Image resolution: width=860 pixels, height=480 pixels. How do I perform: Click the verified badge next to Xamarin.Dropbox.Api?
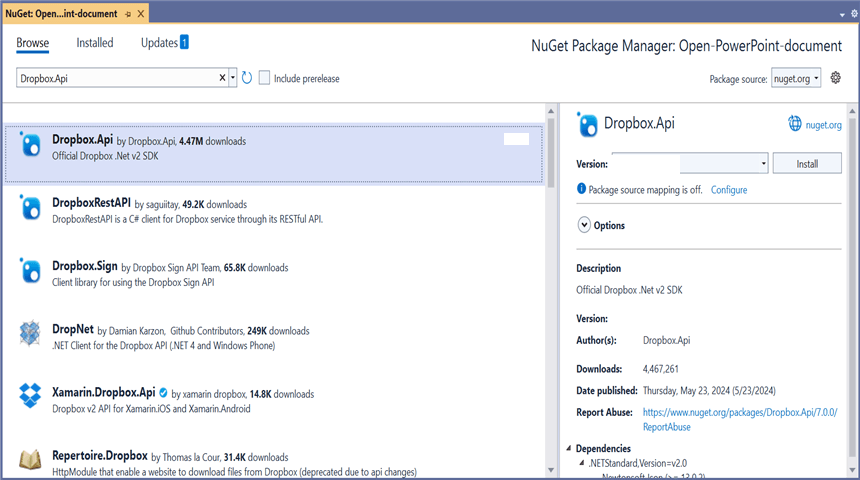(x=163, y=393)
